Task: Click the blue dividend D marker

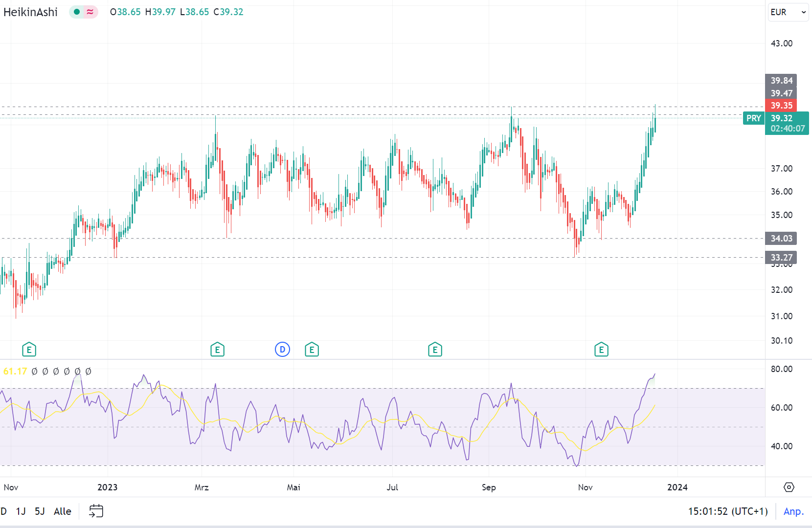Action: click(282, 350)
